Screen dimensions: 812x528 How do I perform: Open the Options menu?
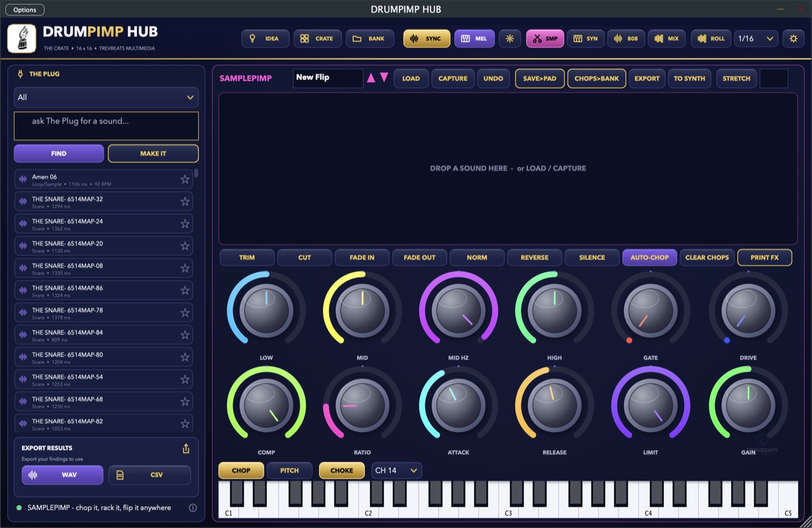pyautogui.click(x=25, y=10)
